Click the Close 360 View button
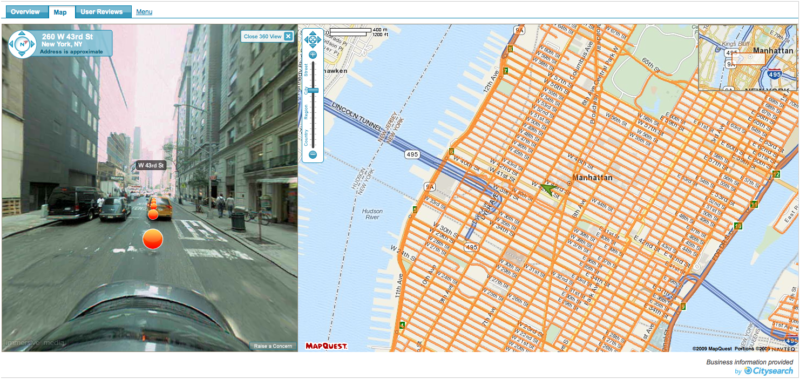800x379 pixels. (267, 36)
